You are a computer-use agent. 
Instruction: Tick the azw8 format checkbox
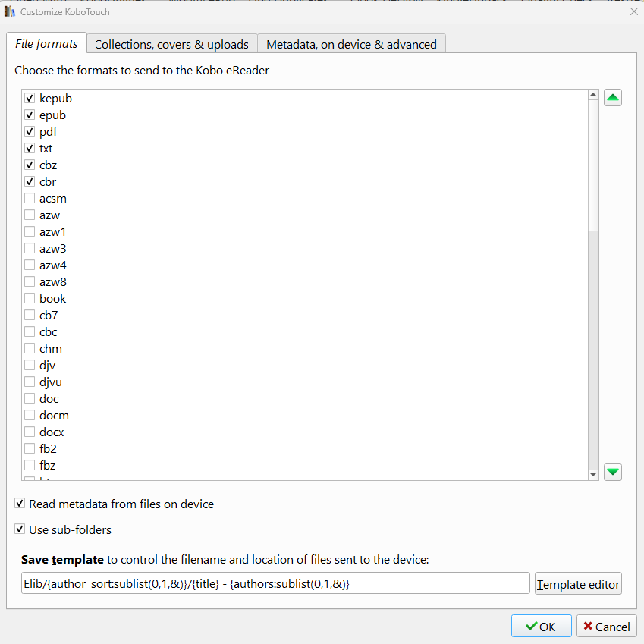coord(30,281)
